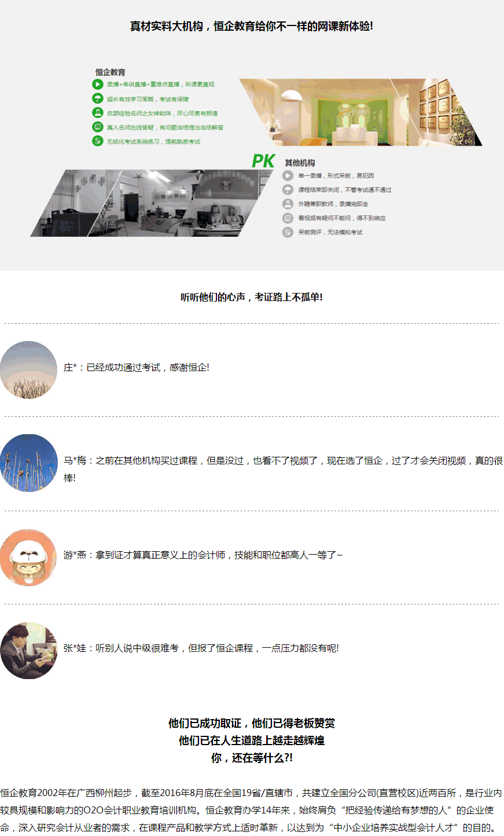
Task: Click the gray umbrella icon beside 课程结束即关闭
Action: click(x=288, y=190)
